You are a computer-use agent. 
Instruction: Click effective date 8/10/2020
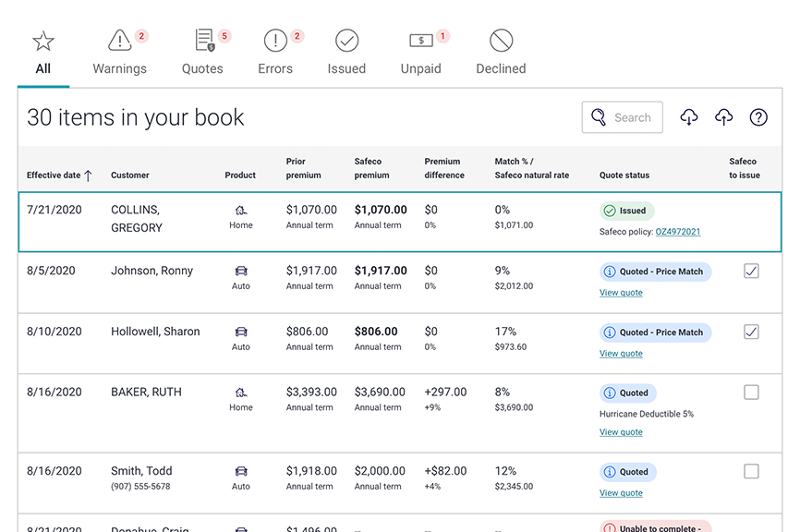point(55,332)
